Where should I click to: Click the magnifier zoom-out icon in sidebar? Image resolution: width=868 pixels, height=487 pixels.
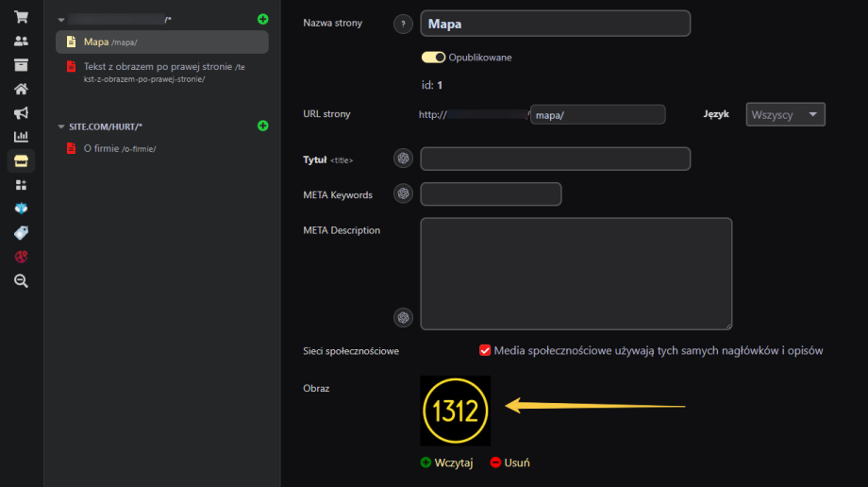(x=20, y=280)
